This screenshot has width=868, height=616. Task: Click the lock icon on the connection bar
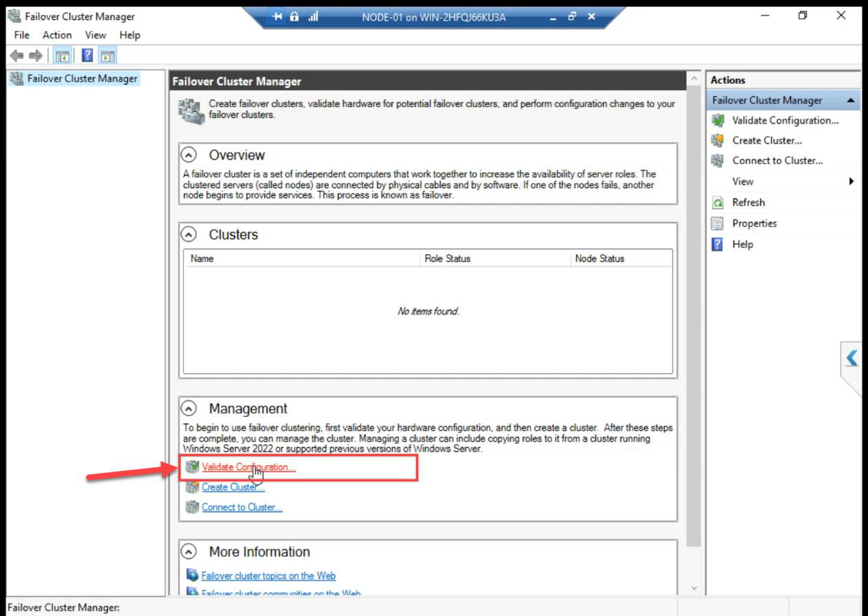tap(295, 17)
